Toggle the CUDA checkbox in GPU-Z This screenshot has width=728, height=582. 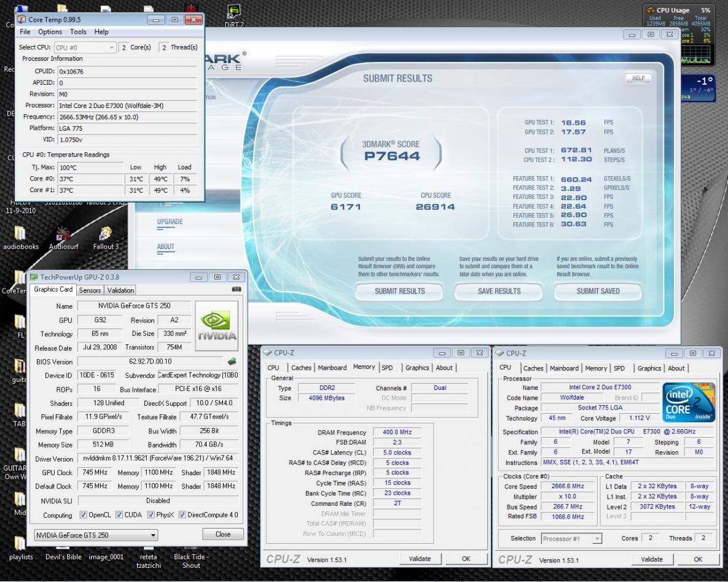[x=119, y=514]
